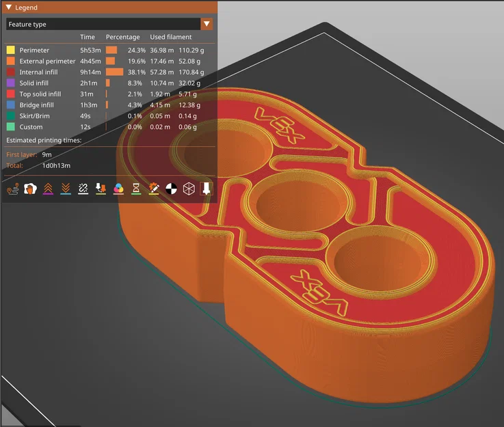Screen dimensions: 504x427
Task: Click the Feature type combo box
Action: pyautogui.click(x=109, y=24)
